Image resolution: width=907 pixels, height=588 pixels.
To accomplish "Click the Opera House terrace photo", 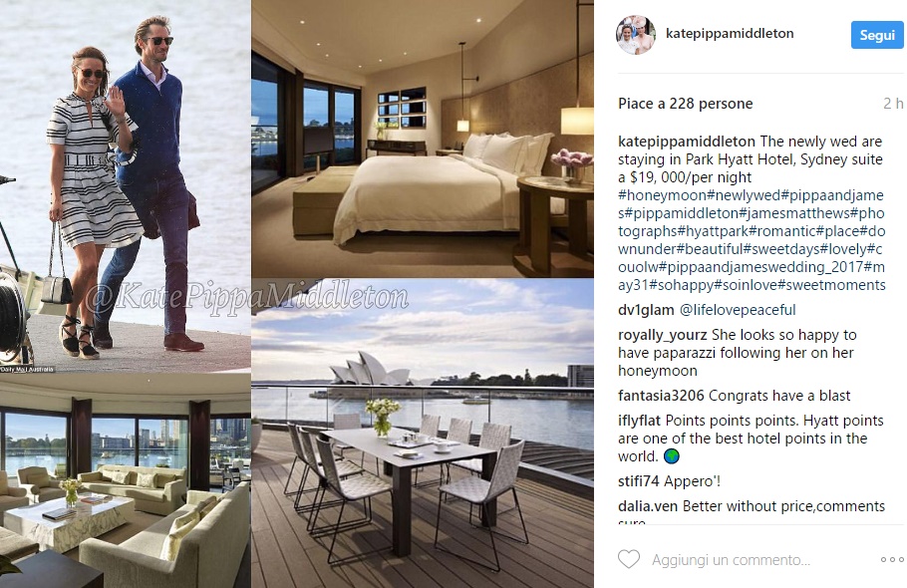I will coord(423,434).
